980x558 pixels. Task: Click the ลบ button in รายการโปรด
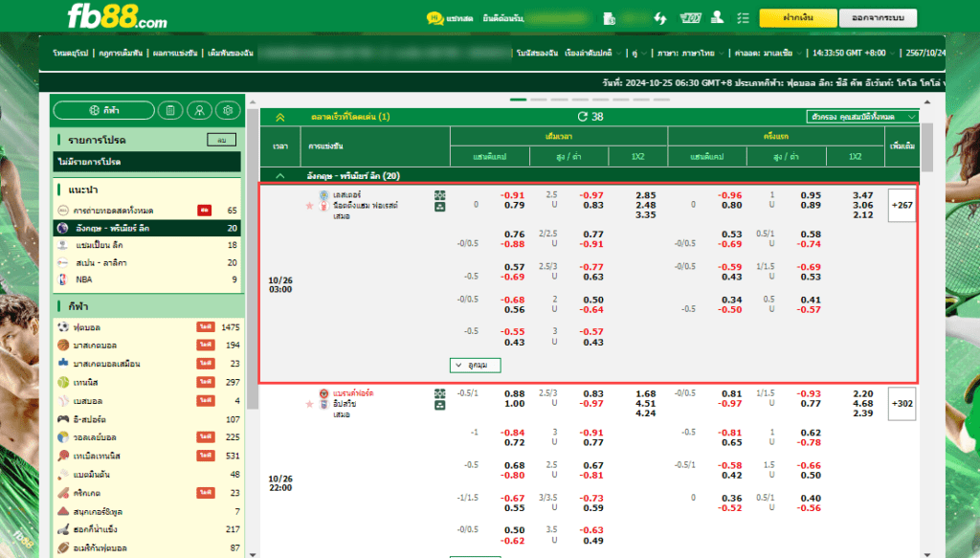click(x=221, y=140)
